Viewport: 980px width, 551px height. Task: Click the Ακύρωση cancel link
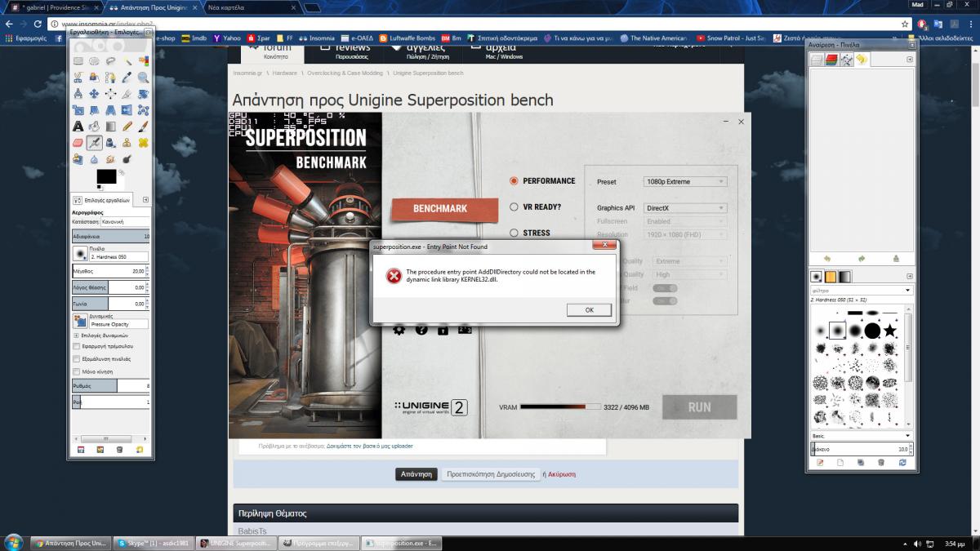562,473
